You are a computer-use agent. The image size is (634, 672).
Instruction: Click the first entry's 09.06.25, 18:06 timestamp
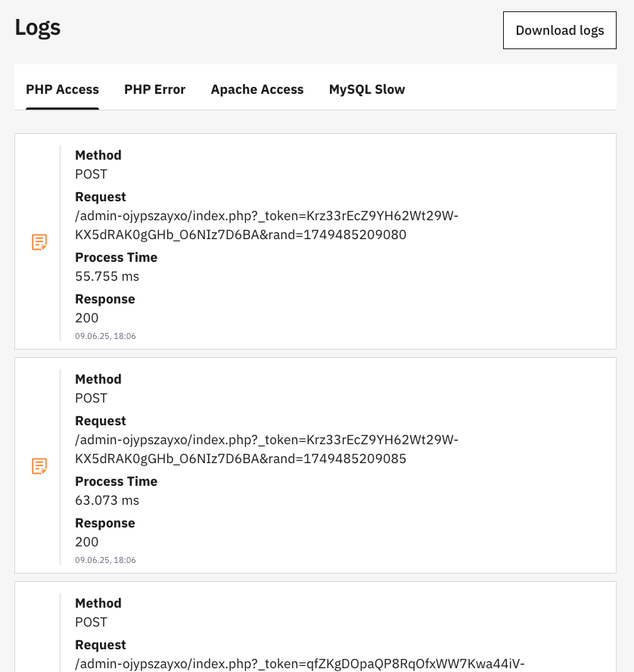pyautogui.click(x=105, y=336)
